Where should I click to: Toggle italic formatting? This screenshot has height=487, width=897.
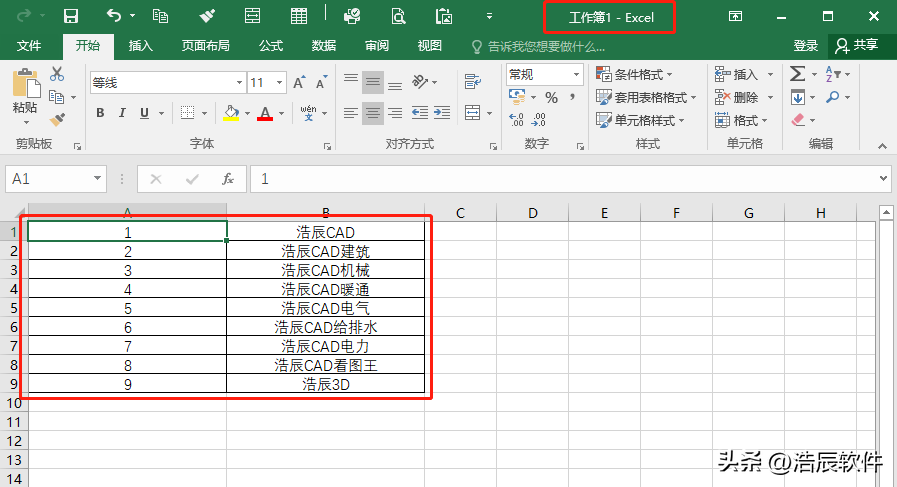click(122, 113)
